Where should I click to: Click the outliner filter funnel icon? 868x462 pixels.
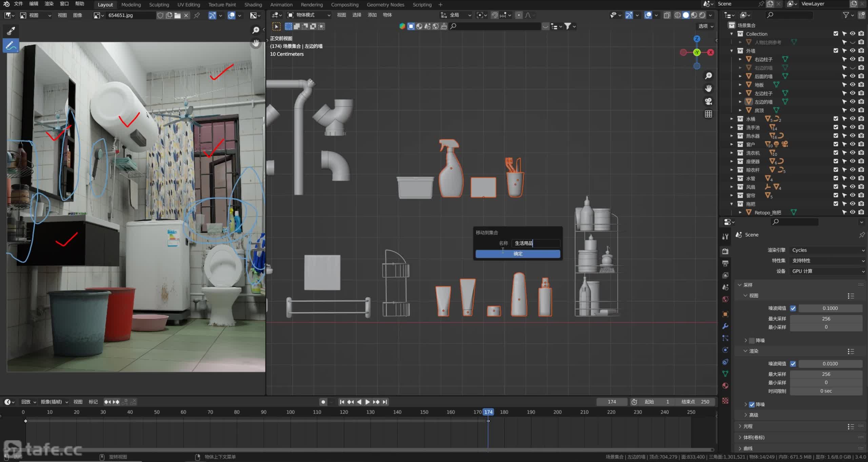point(846,15)
